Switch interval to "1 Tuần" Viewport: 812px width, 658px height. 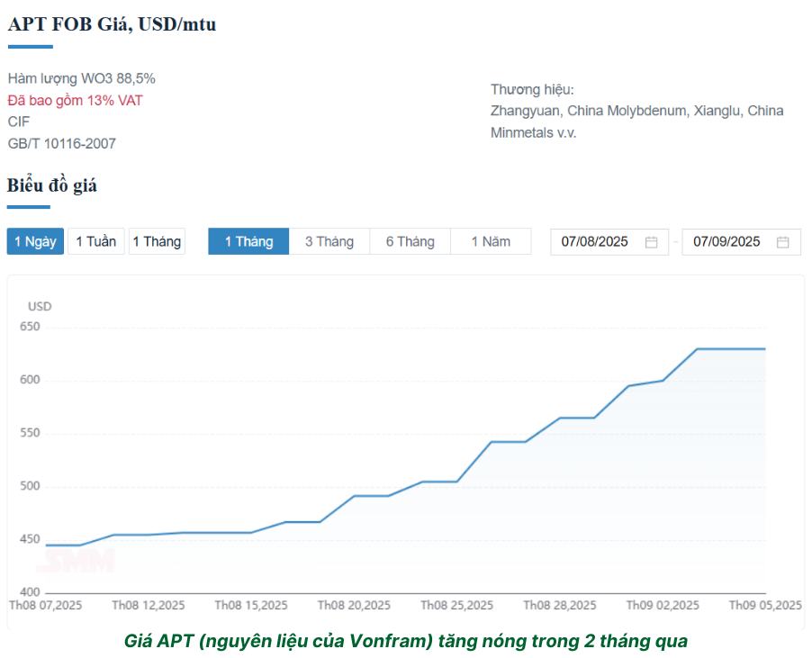(x=95, y=241)
